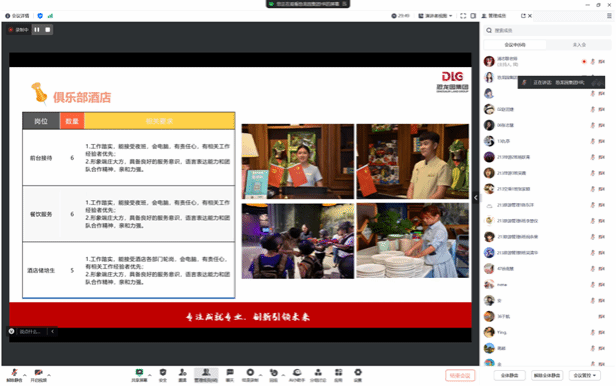616x386 pixels.
Task: Expand microphone audio options arrow
Action: (x=24, y=375)
